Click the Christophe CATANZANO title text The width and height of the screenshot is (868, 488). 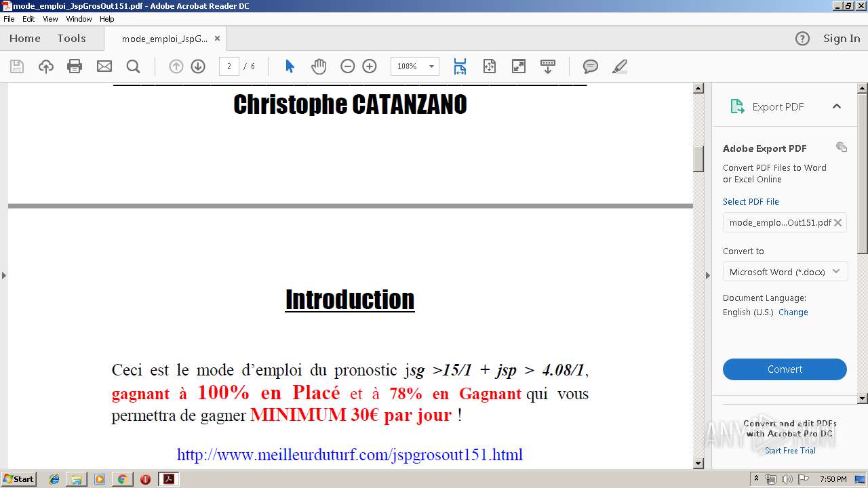tap(350, 105)
